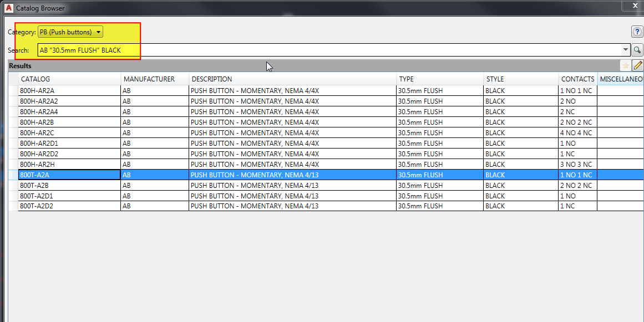Sort by the TYPE column header
This screenshot has width=644, height=322.
pyautogui.click(x=440, y=79)
